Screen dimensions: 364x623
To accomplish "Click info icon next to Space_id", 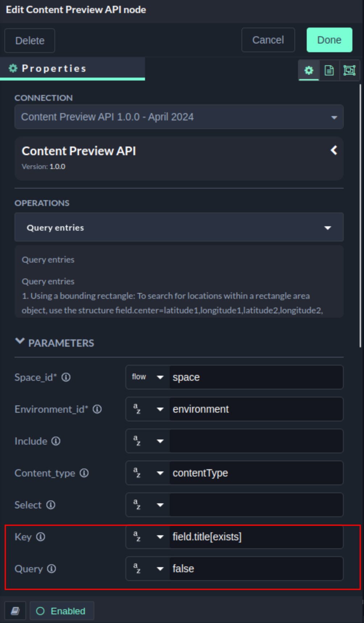I will point(66,377).
